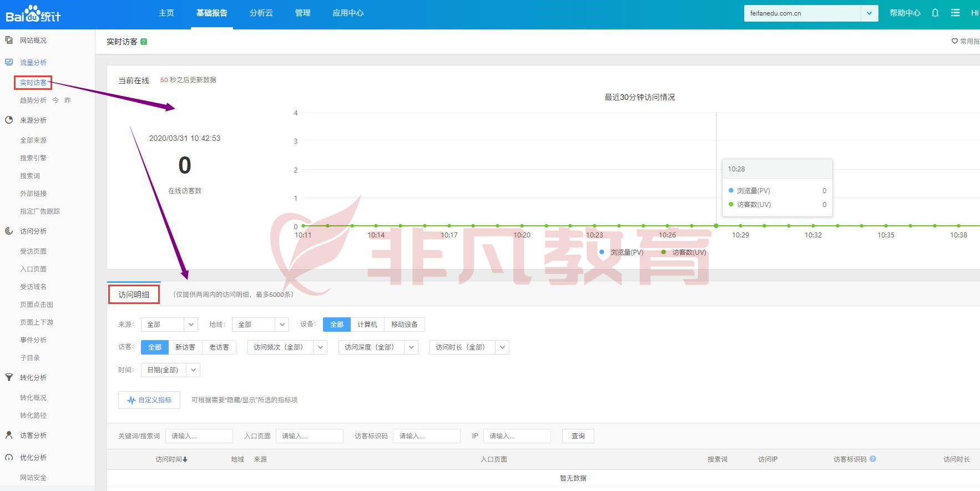
Task: Click the 访问分析 moon icon
Action: (9, 231)
